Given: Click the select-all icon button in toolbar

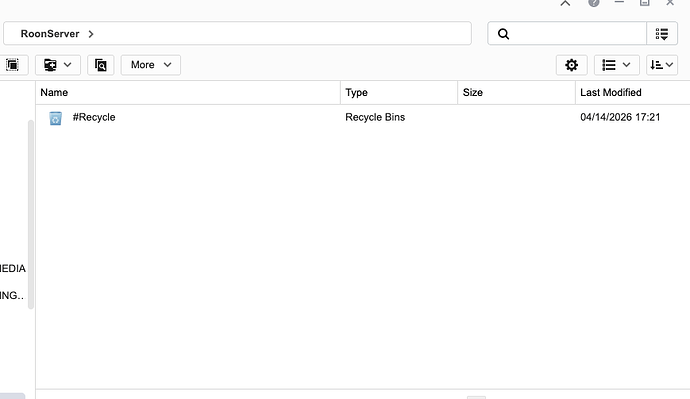Looking at the screenshot, I should point(13,65).
